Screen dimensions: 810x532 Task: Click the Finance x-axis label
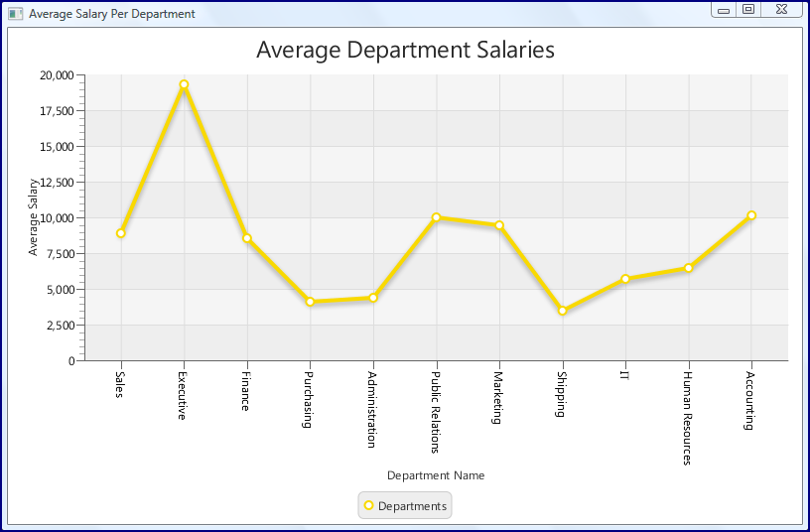245,391
